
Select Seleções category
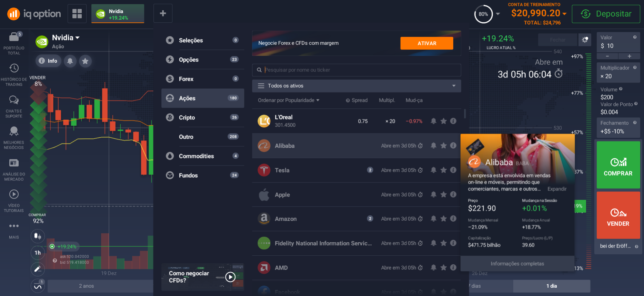pyautogui.click(x=203, y=40)
